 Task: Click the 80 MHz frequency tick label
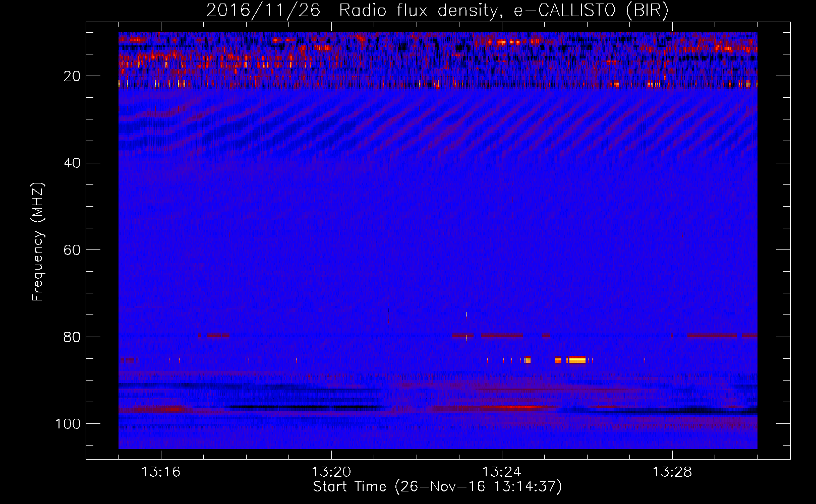click(x=73, y=337)
